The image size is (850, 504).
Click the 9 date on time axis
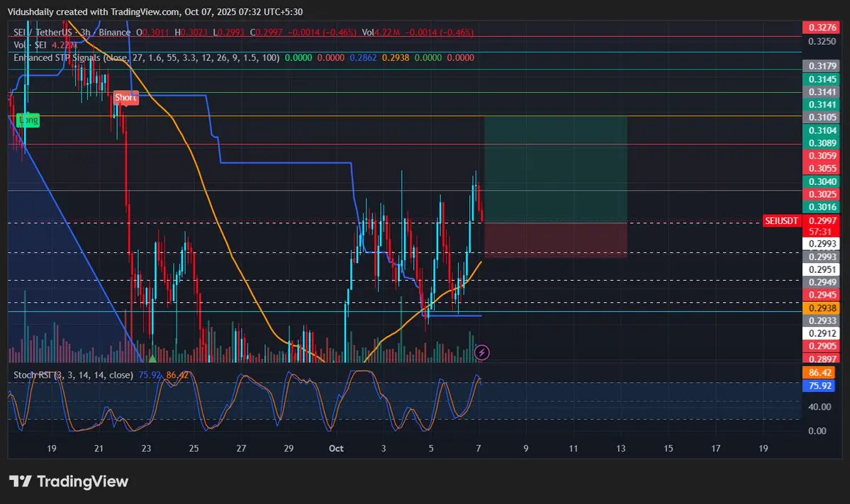point(526,448)
